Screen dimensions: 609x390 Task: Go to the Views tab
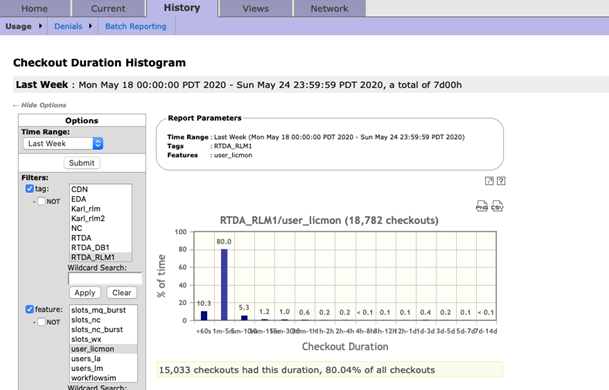pyautogui.click(x=256, y=9)
